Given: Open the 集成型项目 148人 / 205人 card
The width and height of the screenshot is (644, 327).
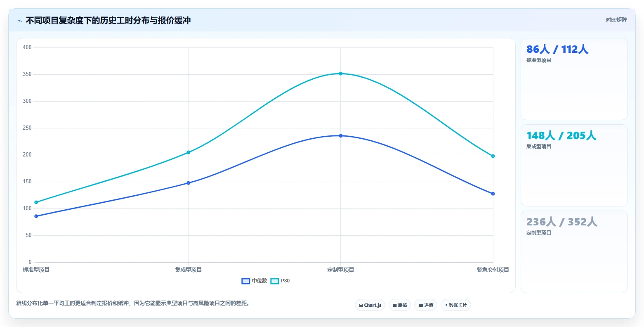Looking at the screenshot, I should pyautogui.click(x=574, y=165).
